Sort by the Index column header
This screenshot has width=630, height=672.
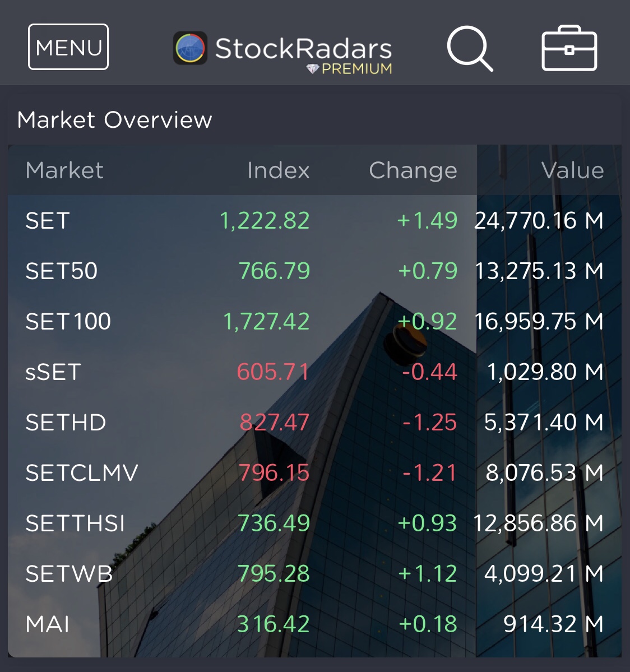pyautogui.click(x=278, y=170)
